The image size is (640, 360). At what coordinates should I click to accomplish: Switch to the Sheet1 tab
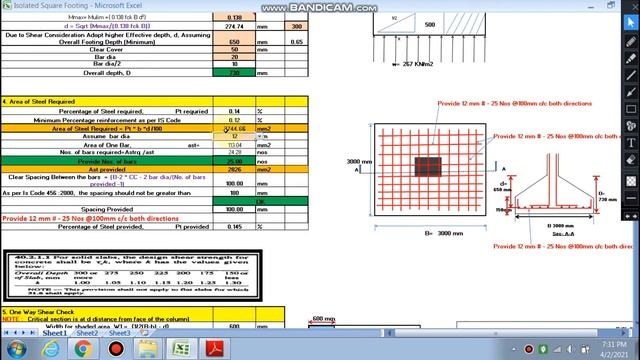pyautogui.click(x=55, y=333)
